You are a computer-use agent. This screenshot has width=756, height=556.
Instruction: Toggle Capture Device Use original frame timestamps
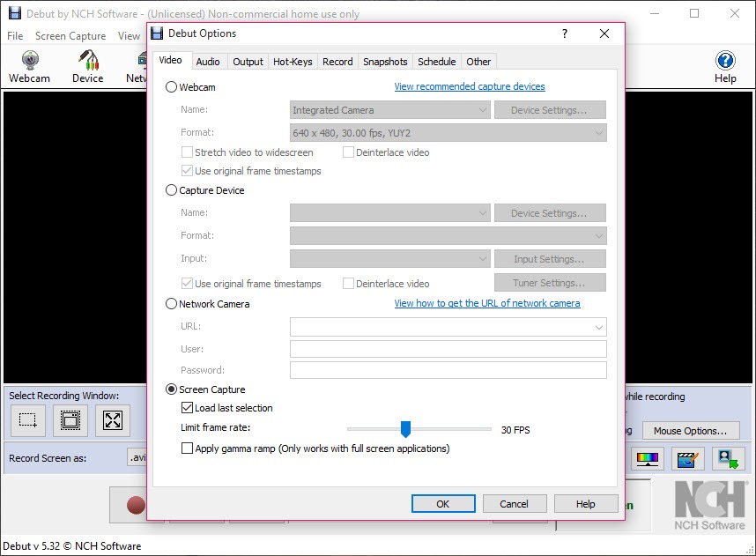click(x=187, y=284)
